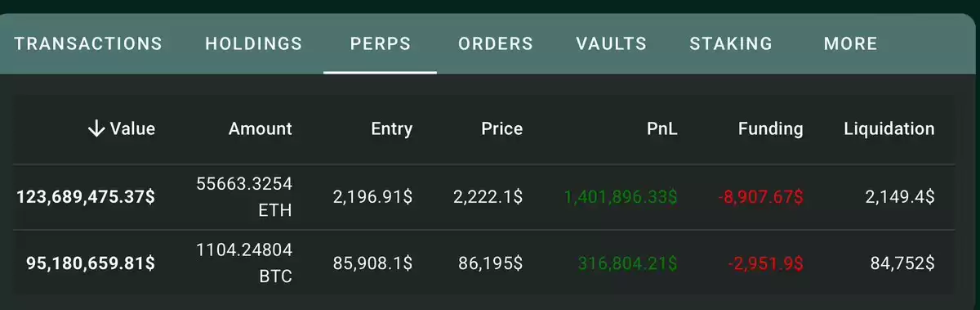Open the Vaults tab

[611, 43]
